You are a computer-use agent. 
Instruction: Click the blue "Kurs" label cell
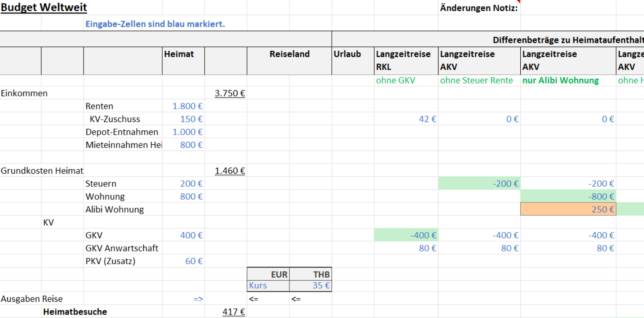pyautogui.click(x=268, y=286)
